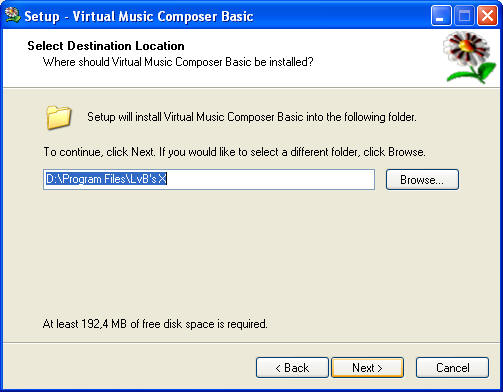Open the title bar setup icon menu
The width and height of the screenshot is (503, 392).
(x=12, y=15)
